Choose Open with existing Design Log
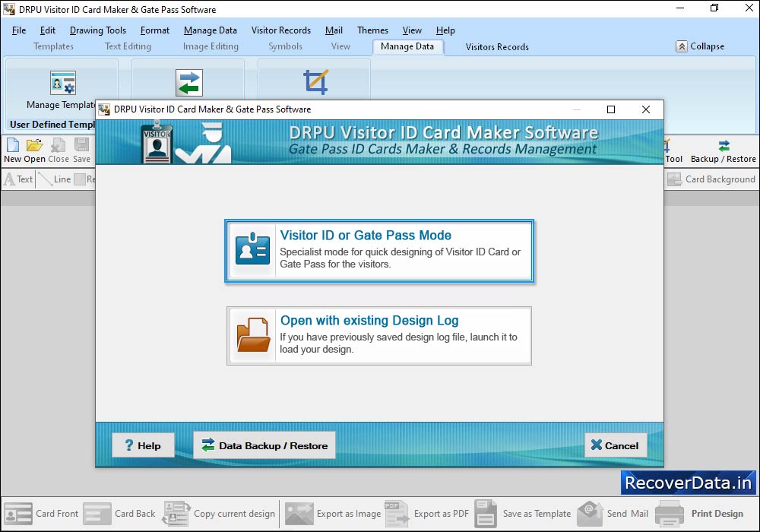 [379, 336]
